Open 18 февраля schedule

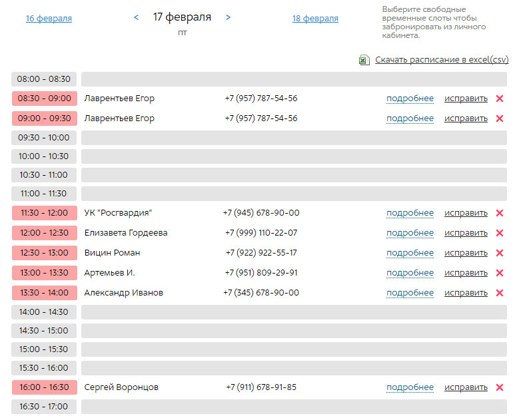tap(315, 19)
